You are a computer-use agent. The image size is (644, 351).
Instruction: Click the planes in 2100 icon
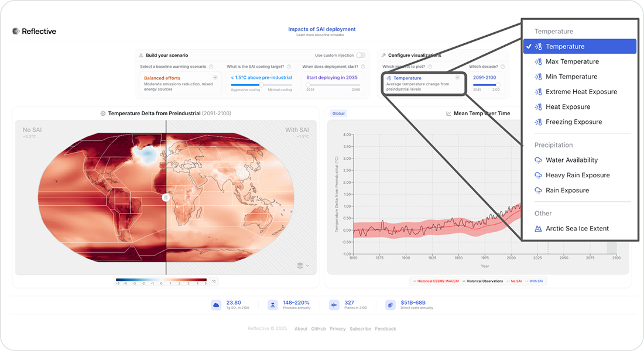point(334,305)
